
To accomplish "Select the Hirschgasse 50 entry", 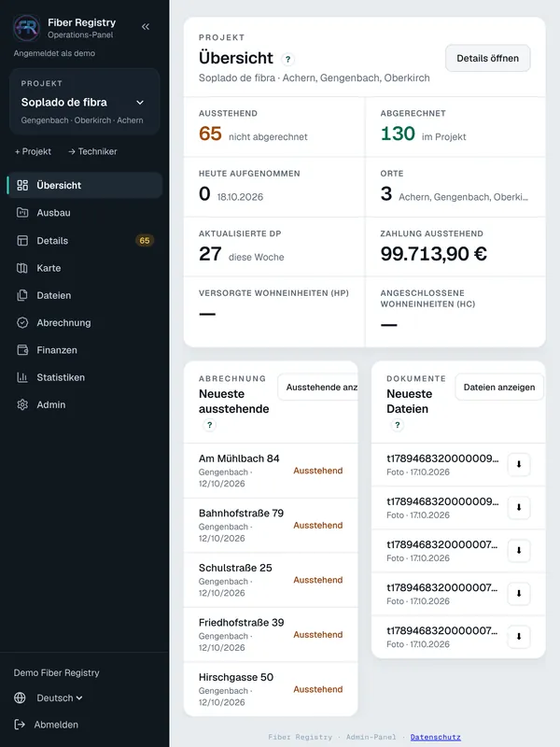I will coord(271,689).
